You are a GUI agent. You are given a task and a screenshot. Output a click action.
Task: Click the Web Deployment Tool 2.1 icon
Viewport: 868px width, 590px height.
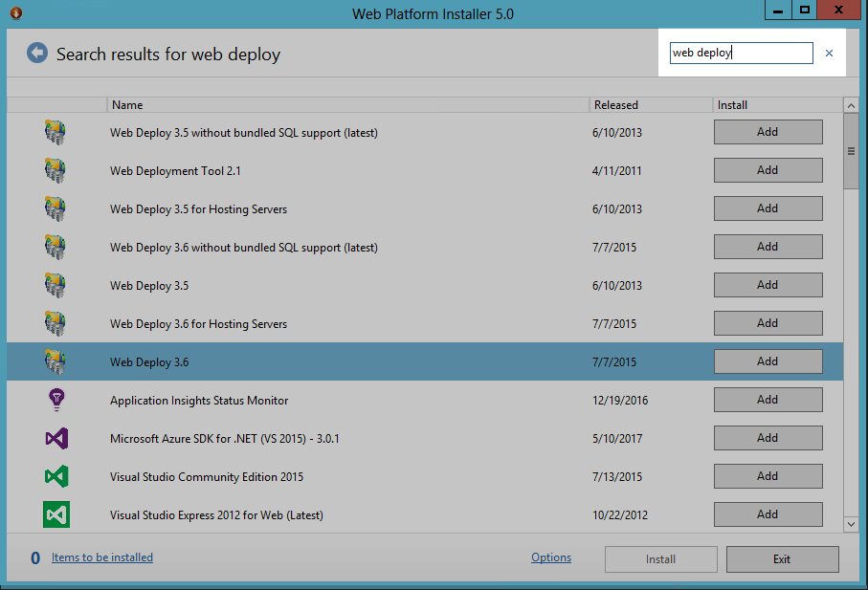coord(56,170)
